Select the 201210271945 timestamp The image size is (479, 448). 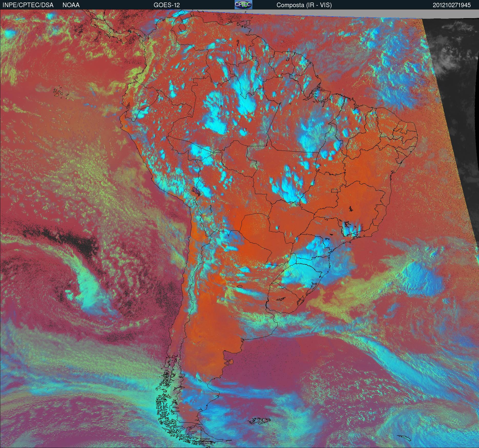pyautogui.click(x=452, y=5)
